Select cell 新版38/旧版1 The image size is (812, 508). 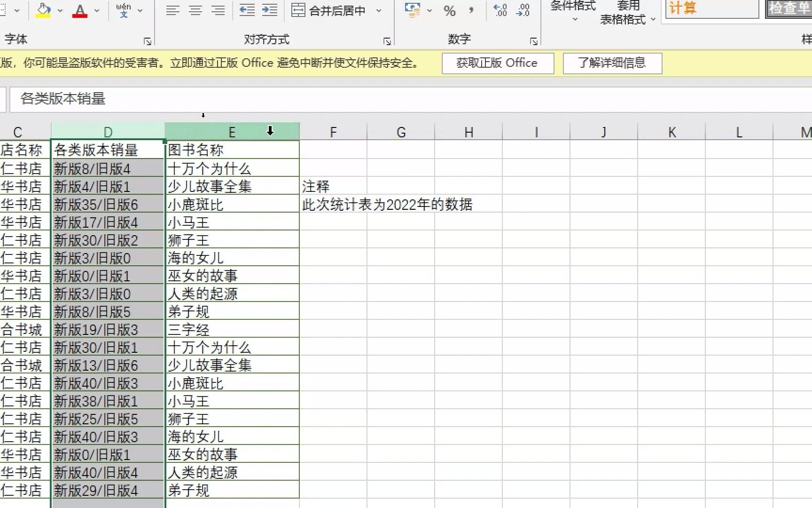click(x=108, y=401)
